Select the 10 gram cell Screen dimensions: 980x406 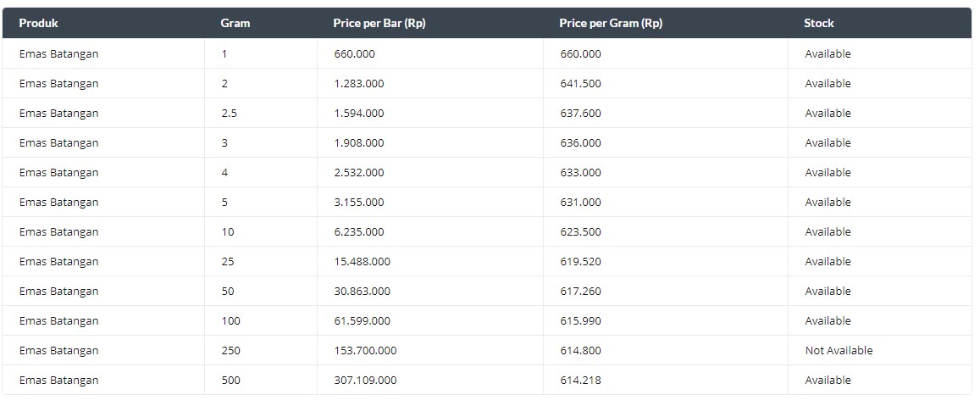[228, 232]
